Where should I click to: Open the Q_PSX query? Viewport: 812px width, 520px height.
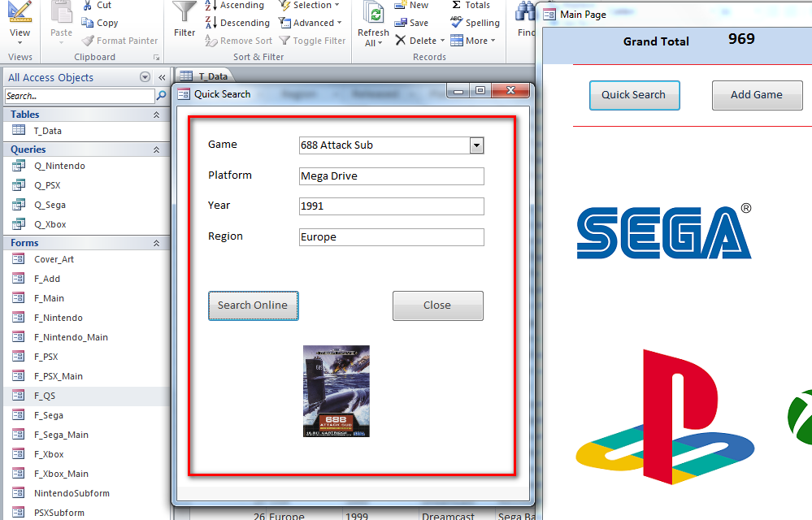point(86,185)
